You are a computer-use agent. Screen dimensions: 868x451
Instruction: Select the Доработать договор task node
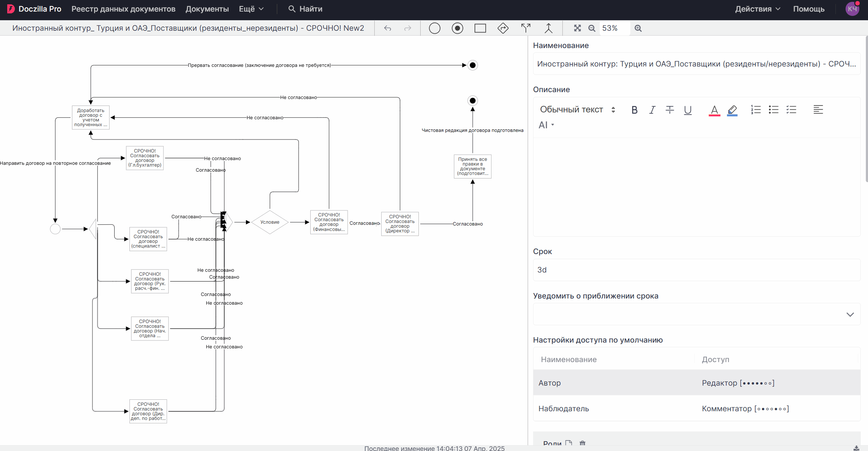click(x=91, y=117)
